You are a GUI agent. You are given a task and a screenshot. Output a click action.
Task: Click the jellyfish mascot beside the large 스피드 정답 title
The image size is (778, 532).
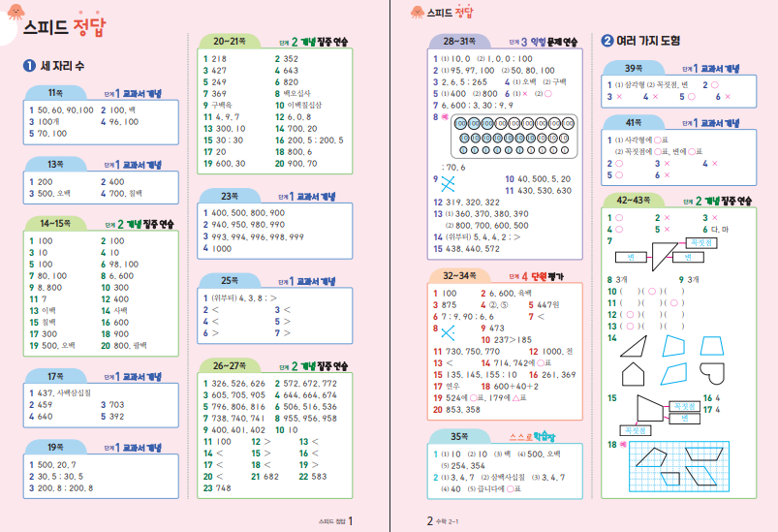pos(16,12)
